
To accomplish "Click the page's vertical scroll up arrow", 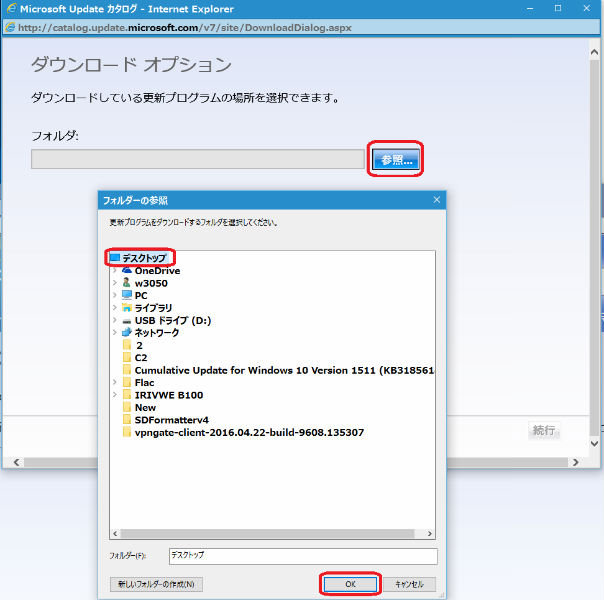I will [x=594, y=53].
